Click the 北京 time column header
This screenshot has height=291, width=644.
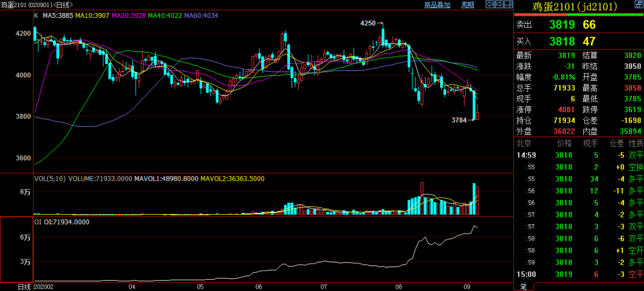coord(524,143)
